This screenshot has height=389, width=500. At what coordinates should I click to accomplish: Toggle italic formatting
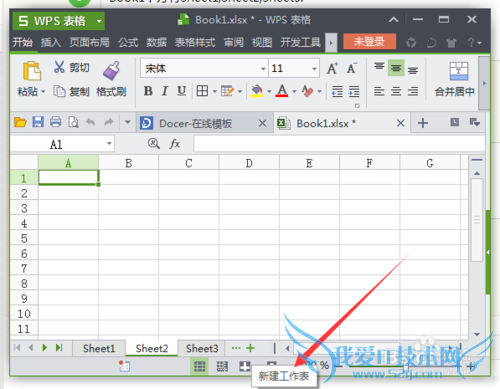[165, 91]
